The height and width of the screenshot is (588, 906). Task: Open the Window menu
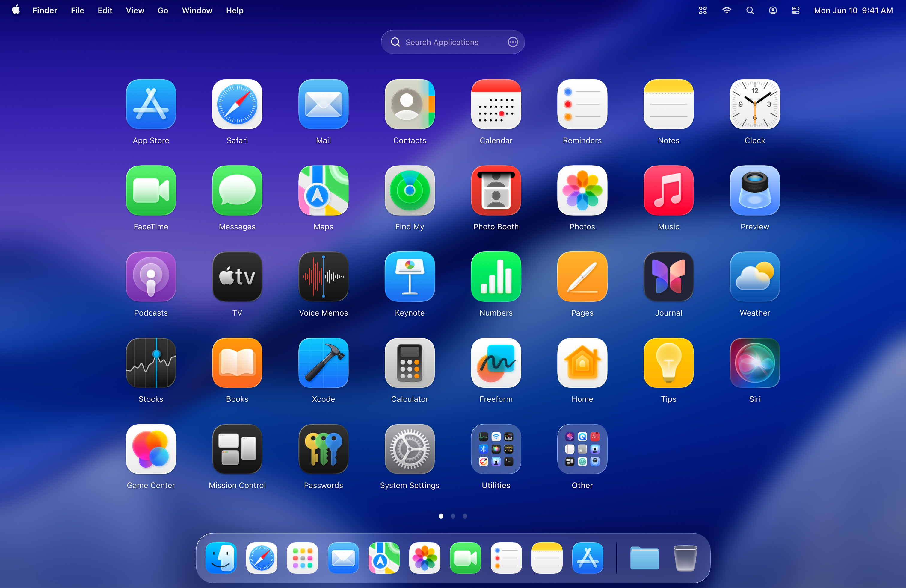[197, 10]
